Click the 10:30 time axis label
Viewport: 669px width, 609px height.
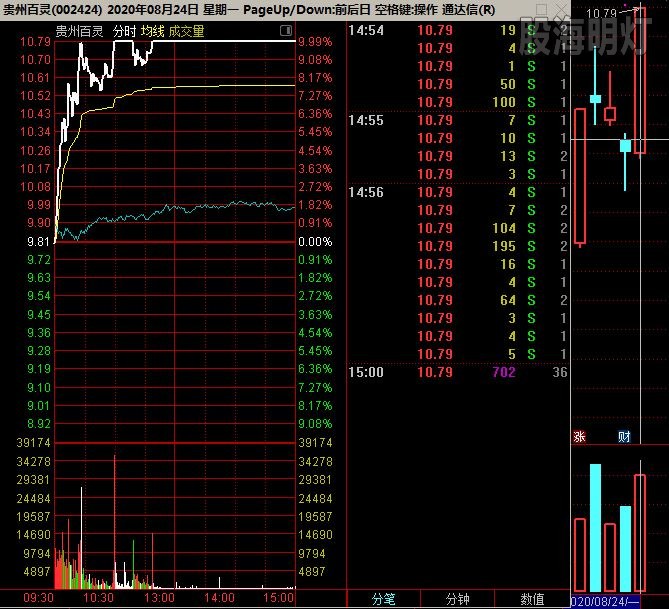click(x=99, y=598)
